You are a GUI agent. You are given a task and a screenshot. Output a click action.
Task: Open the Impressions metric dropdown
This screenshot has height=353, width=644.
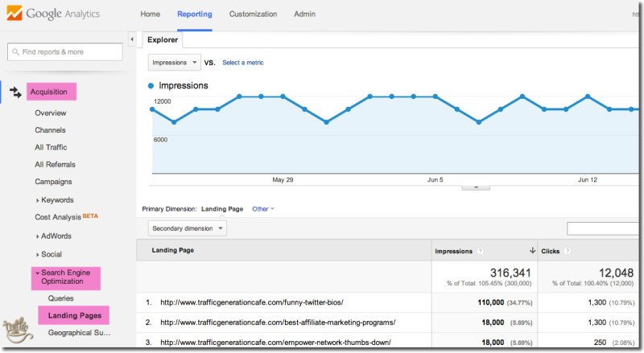(x=174, y=63)
